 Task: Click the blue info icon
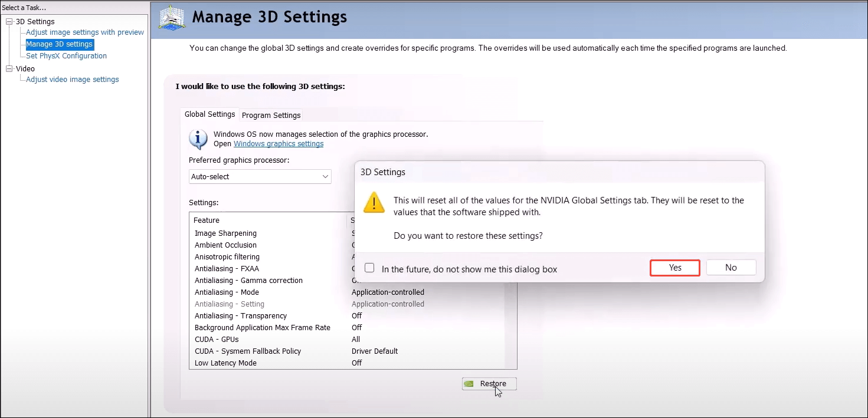(x=198, y=139)
